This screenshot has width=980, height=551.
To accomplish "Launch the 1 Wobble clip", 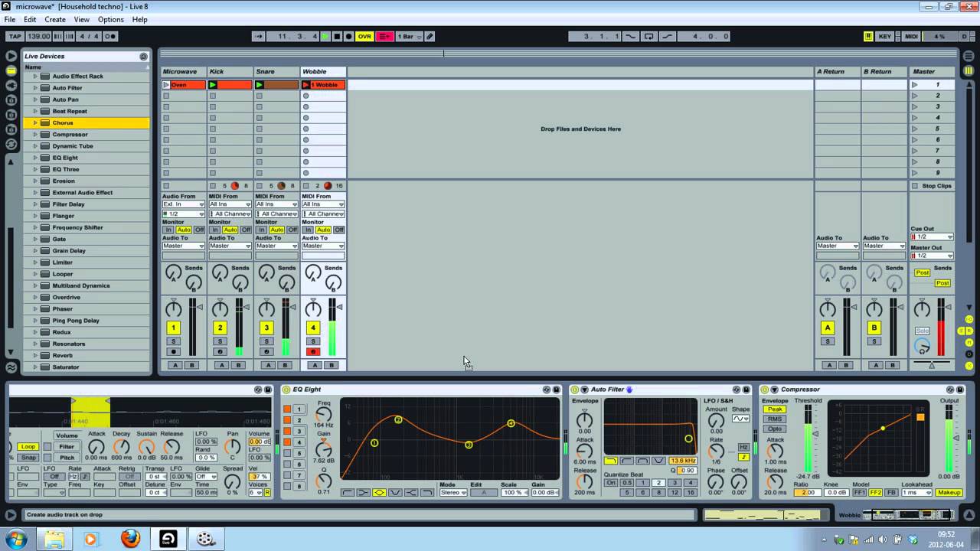I will pyautogui.click(x=306, y=85).
